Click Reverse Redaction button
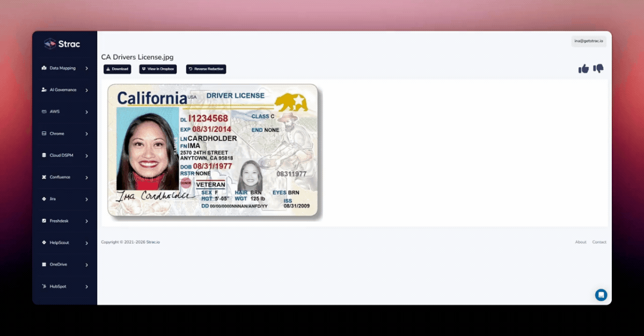The image size is (644, 336). 206,69
